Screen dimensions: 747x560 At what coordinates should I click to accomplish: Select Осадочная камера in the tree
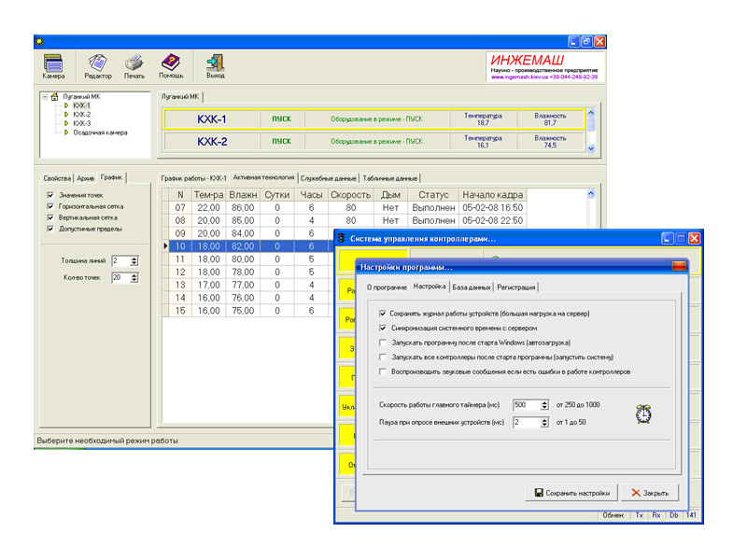click(x=100, y=133)
